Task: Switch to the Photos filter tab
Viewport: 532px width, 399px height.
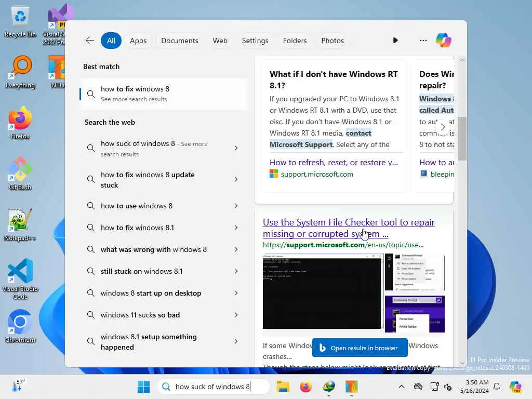Action: tap(332, 41)
